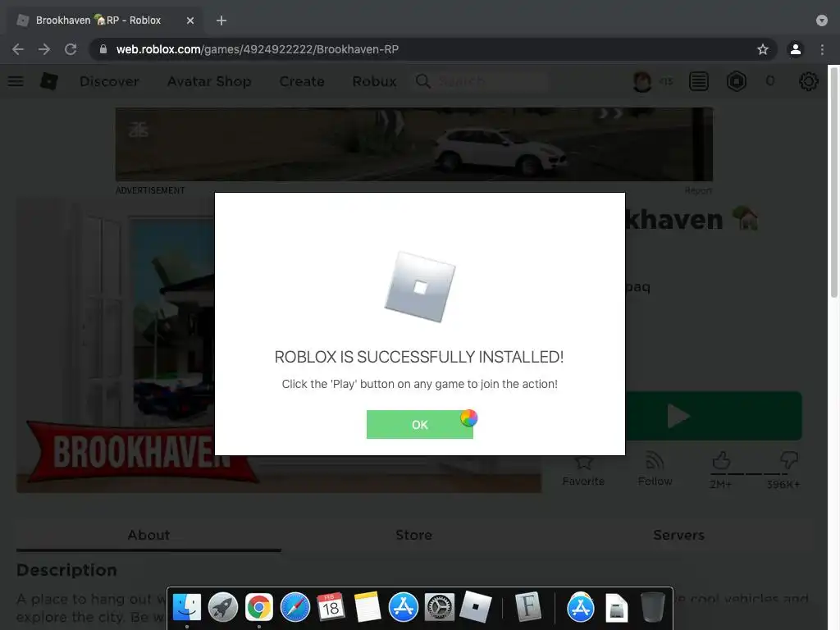The image size is (840, 630).
Task: Click the magnifier search icon
Action: (422, 81)
